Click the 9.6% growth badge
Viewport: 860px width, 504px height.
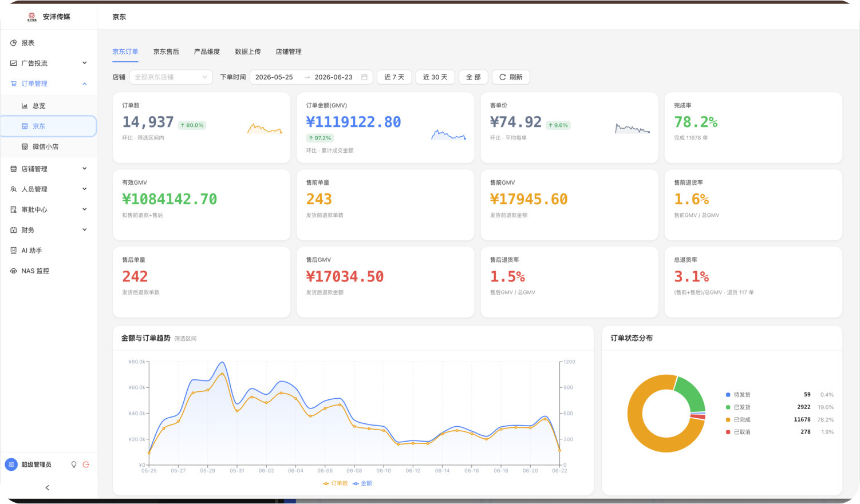(558, 125)
